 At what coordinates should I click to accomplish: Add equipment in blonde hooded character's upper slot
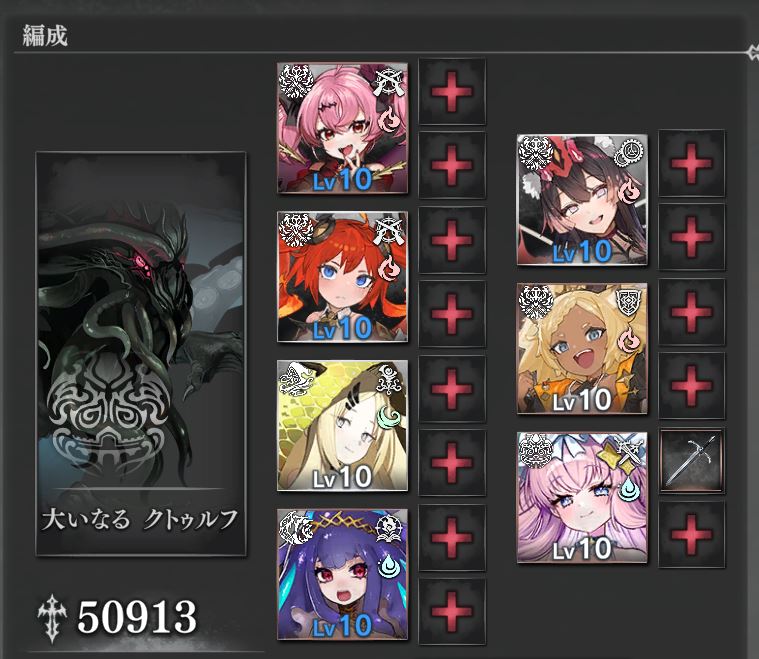(452, 389)
